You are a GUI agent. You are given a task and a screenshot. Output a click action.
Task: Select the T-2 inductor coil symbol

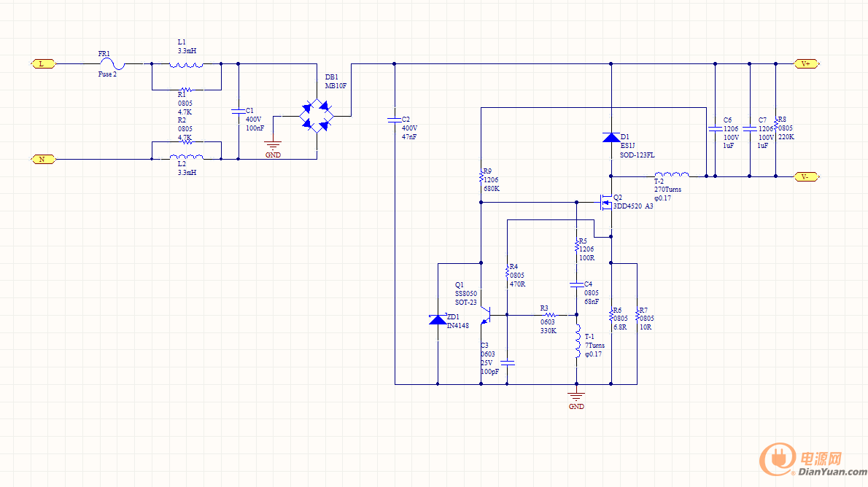[x=672, y=175]
